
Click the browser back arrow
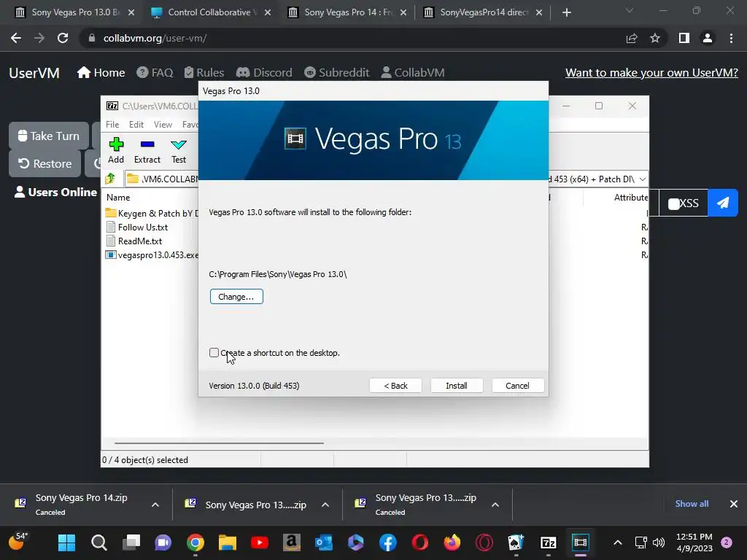point(16,38)
